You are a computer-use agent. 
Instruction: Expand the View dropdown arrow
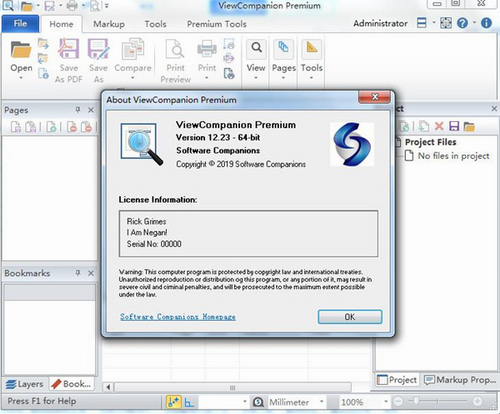point(256,78)
